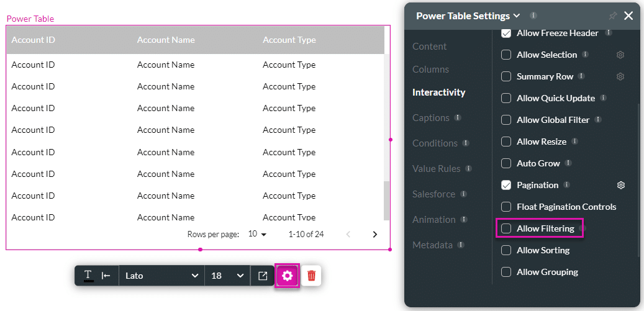Open Rows per page dropdown
644x311 pixels.
click(x=258, y=234)
